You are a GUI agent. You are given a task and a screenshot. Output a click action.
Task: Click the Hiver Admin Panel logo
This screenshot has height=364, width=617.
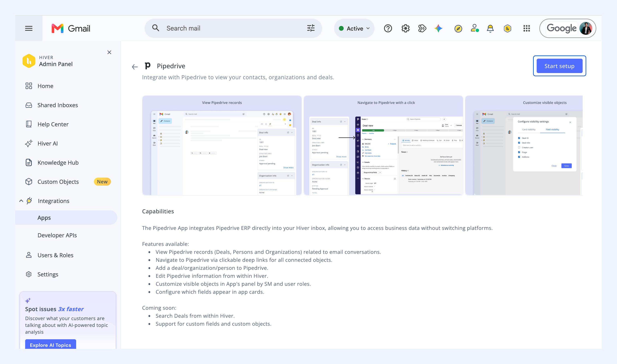(29, 61)
